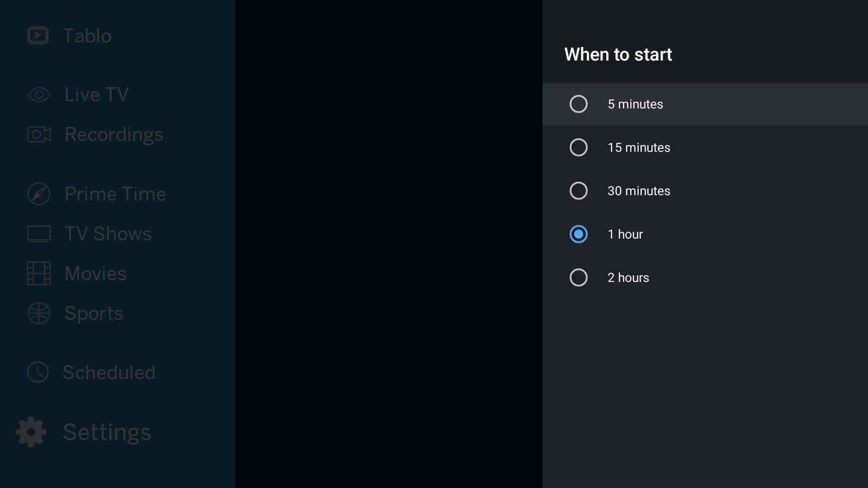
Task: Click the "2 hours" option label
Action: pyautogui.click(x=628, y=277)
